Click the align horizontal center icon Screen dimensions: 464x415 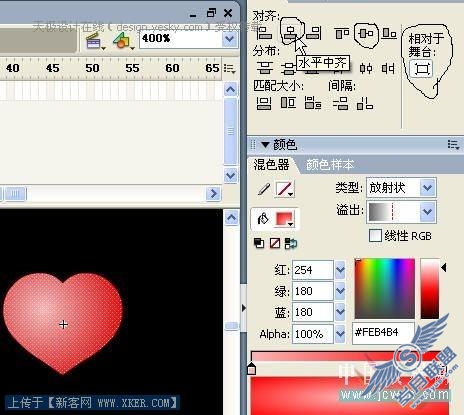290,33
